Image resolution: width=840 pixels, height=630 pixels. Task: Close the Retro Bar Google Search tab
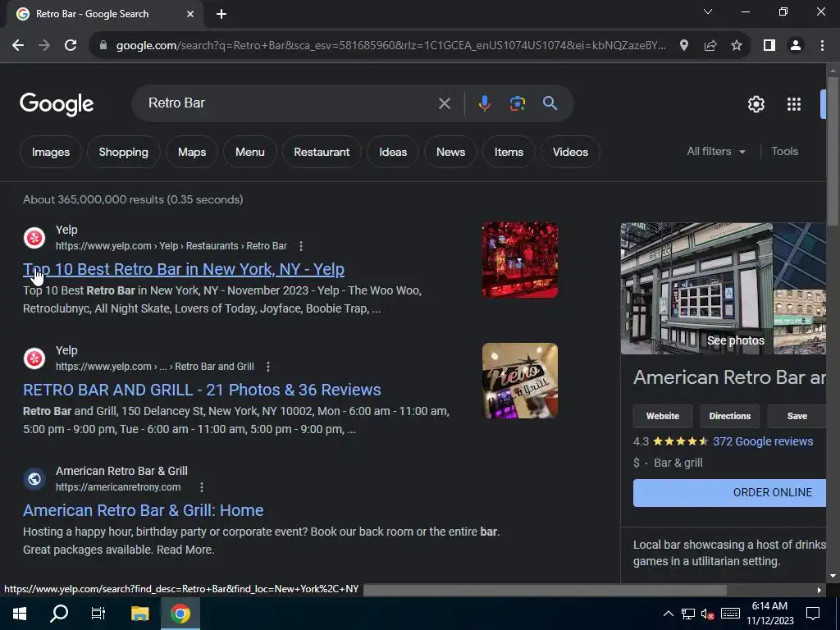[190, 15]
